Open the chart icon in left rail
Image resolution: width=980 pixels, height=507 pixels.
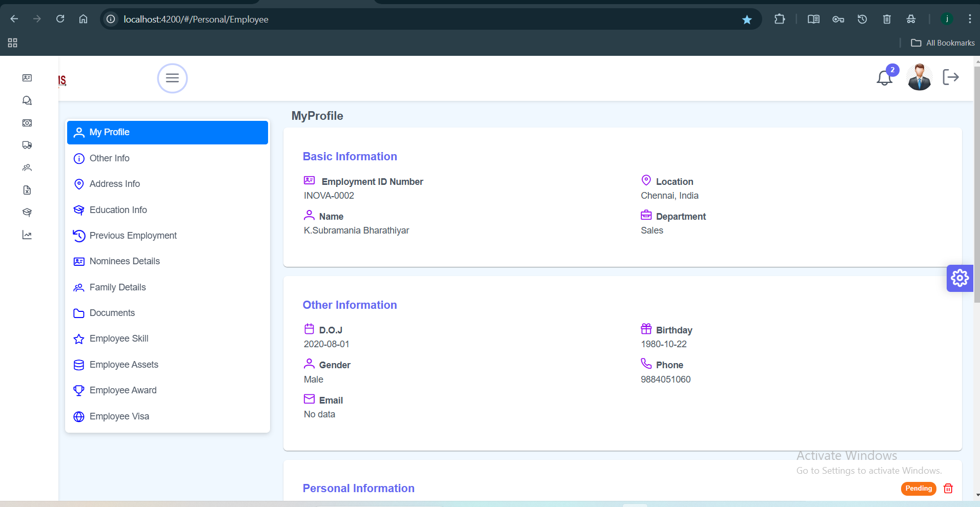pyautogui.click(x=27, y=235)
